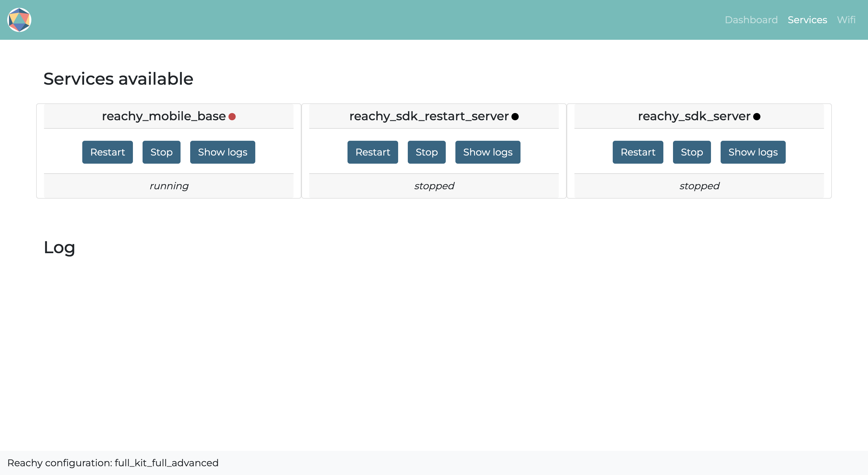
Task: Stop the reachy_sdk_server service
Action: 692,152
